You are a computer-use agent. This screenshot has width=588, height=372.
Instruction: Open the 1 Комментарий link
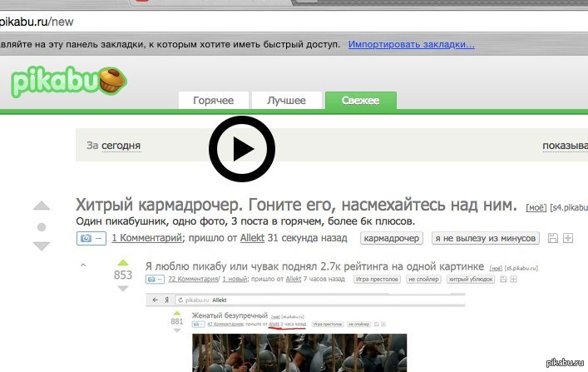[x=147, y=238]
